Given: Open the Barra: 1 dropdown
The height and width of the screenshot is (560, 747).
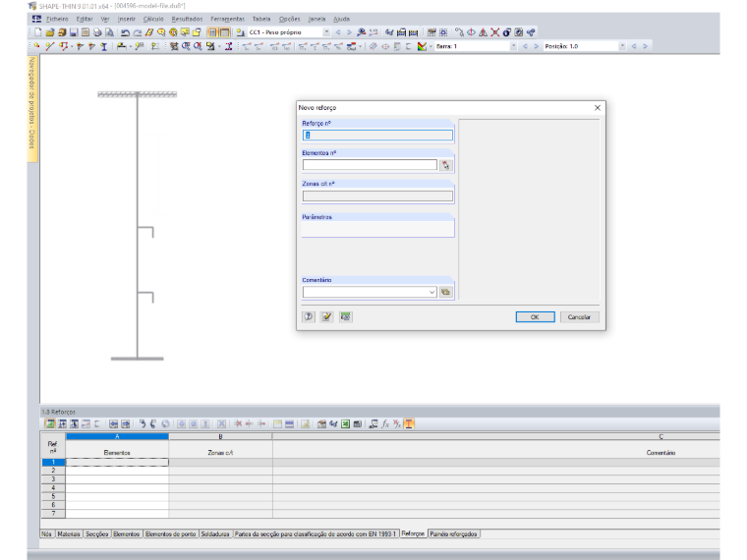Looking at the screenshot, I should click(x=513, y=46).
